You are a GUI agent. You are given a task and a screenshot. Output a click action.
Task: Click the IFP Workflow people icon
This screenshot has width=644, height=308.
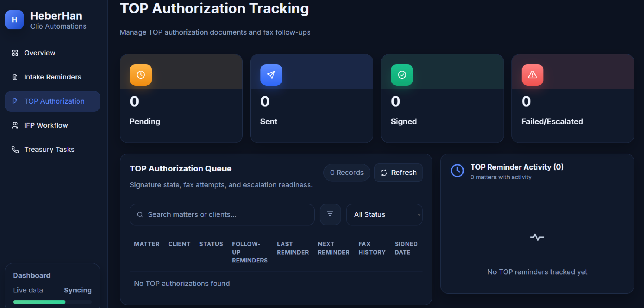pos(15,125)
